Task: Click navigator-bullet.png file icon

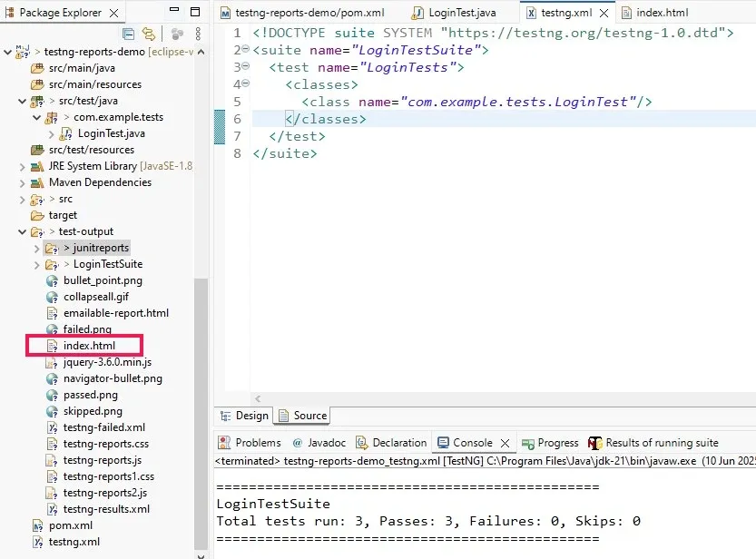Action: coord(52,379)
